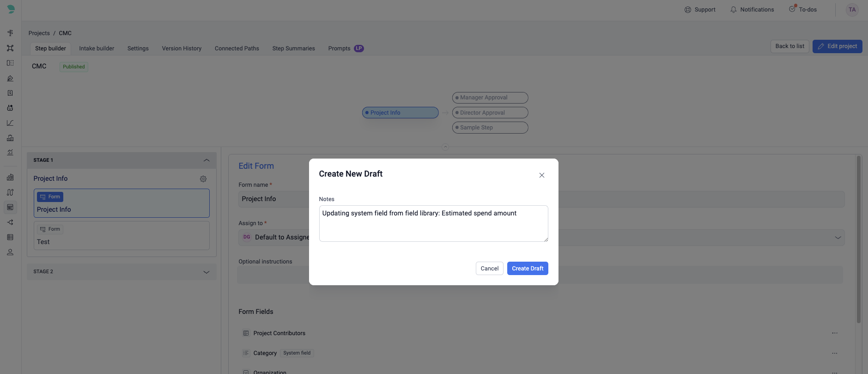Open the Project Info step settings gear
The width and height of the screenshot is (868, 374).
[x=203, y=179]
